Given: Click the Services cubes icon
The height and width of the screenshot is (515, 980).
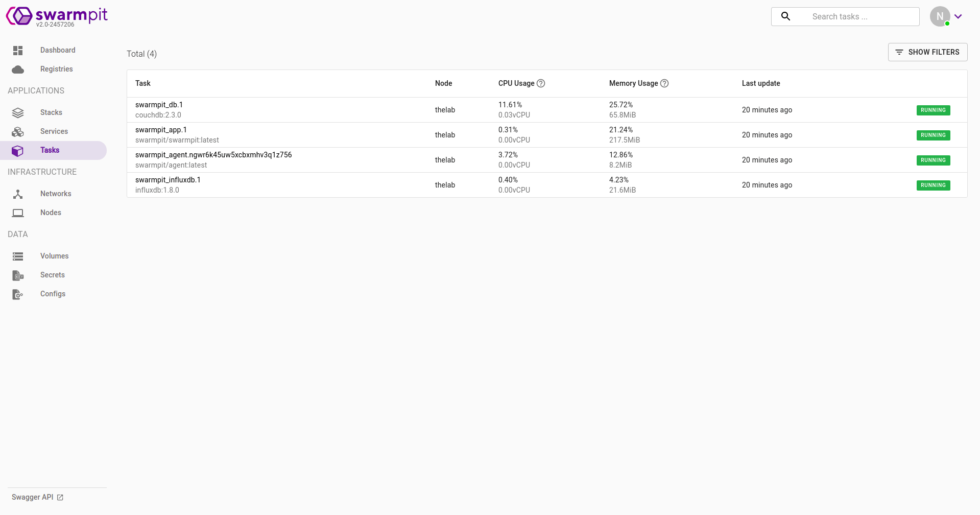Looking at the screenshot, I should click(18, 131).
